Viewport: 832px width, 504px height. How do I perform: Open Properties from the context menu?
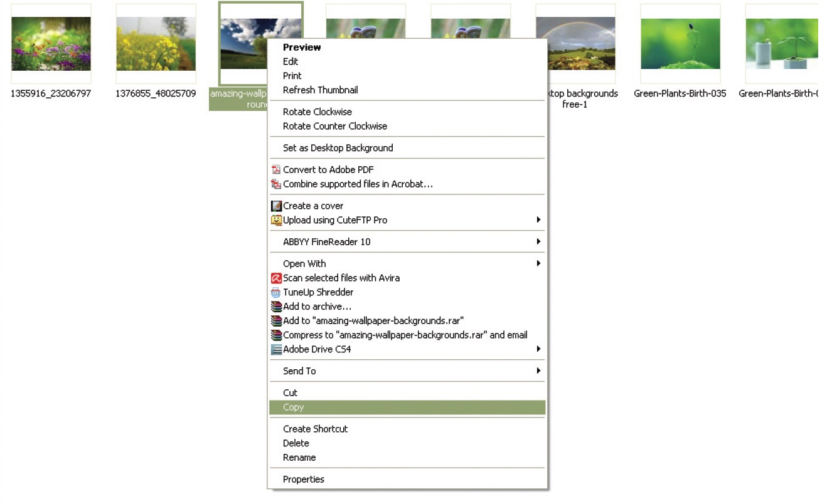tap(303, 480)
